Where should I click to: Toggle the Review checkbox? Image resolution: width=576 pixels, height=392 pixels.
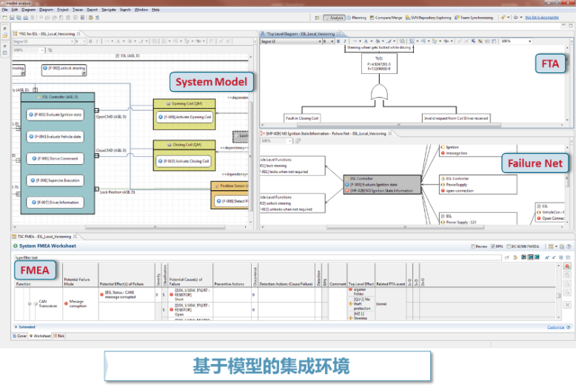(x=473, y=246)
